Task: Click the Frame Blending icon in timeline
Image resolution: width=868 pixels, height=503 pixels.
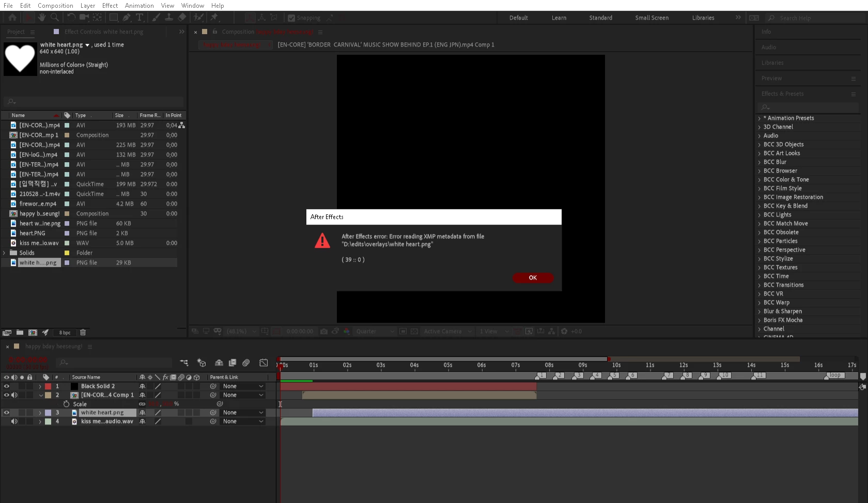Action: [x=233, y=363]
